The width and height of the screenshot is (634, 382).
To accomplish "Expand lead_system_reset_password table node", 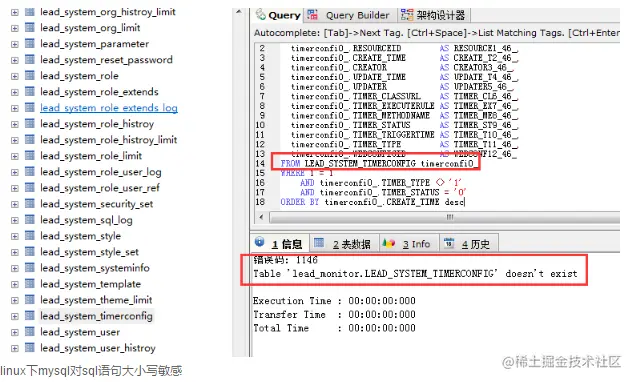I will tap(15, 61).
